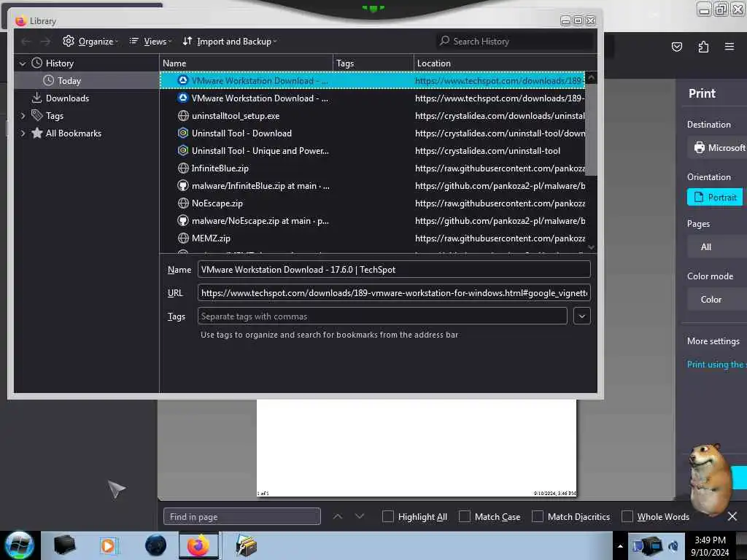Enable the Match Diacritics checkbox
Image resolution: width=747 pixels, height=560 pixels.
click(x=538, y=517)
